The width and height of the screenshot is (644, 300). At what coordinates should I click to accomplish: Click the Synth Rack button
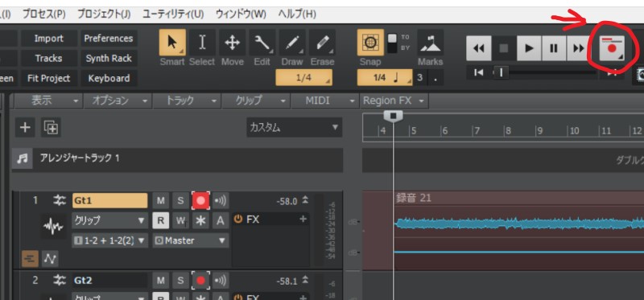[109, 58]
